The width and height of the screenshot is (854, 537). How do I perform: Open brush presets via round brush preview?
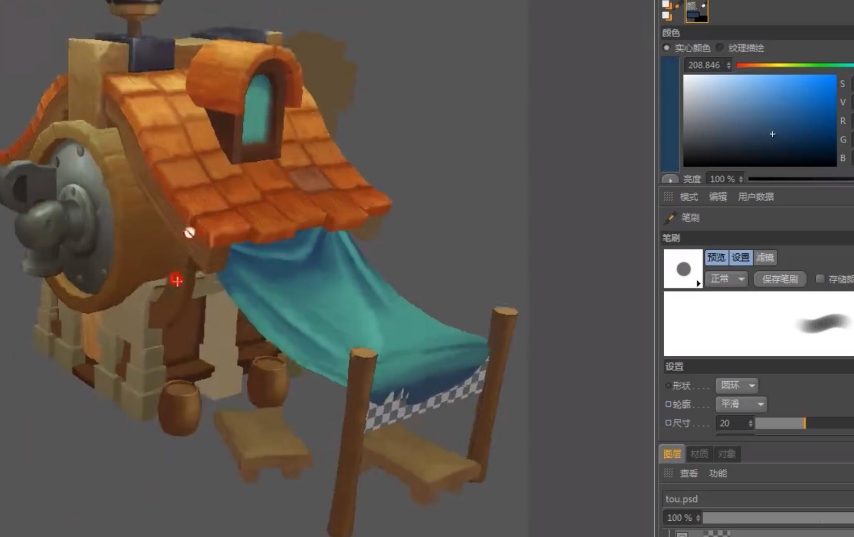(x=684, y=269)
